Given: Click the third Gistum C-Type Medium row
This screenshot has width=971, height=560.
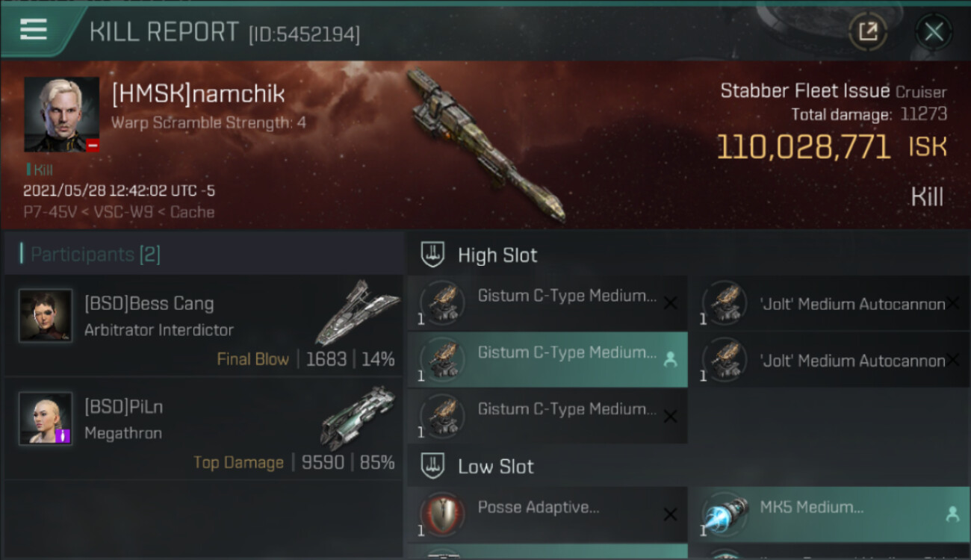Looking at the screenshot, I should pos(547,417).
